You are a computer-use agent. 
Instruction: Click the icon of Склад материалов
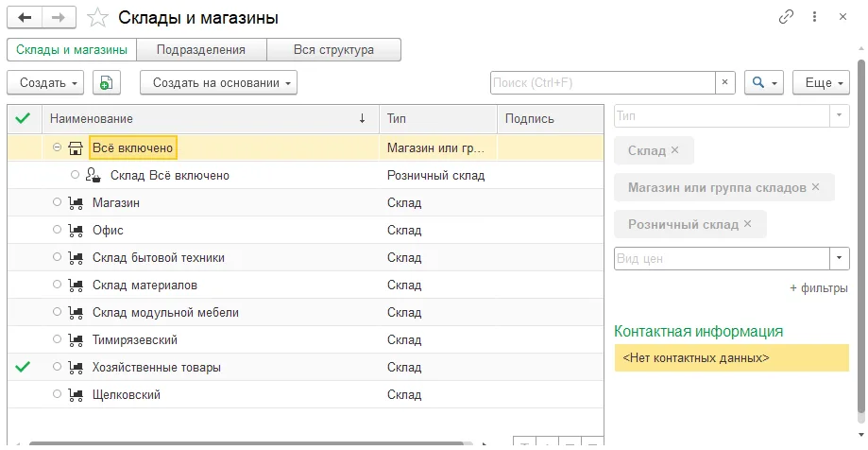click(x=76, y=285)
